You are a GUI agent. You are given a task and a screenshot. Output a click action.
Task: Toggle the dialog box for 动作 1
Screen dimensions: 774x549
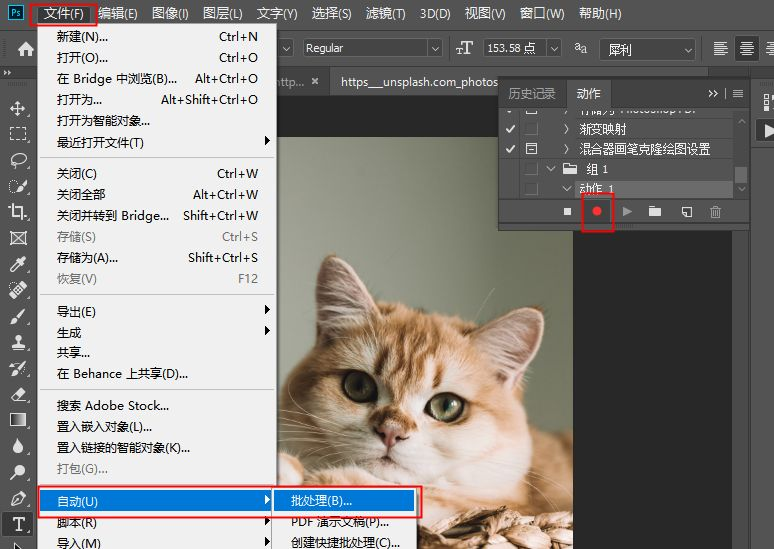click(531, 189)
